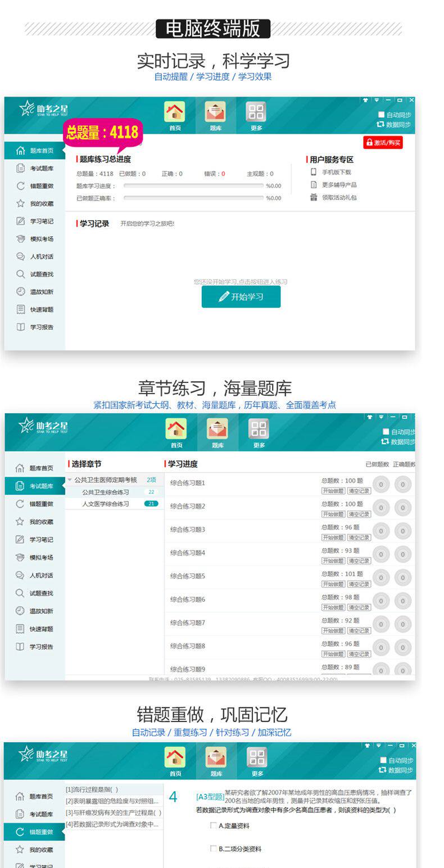Click 数据同步 in the A3型题 question window
Image resolution: width=444 pixels, height=868 pixels.
point(395,770)
